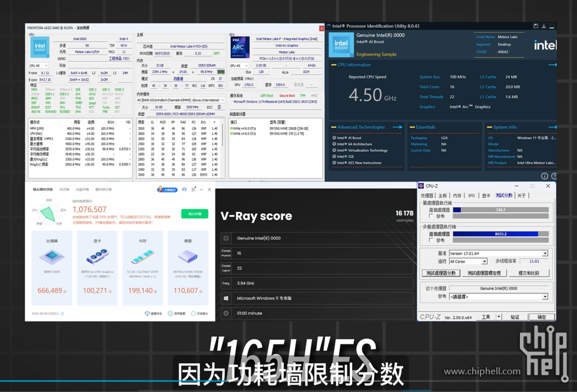Switch to the SPD tab in CPU-Z
577x392 pixels.
click(472, 195)
